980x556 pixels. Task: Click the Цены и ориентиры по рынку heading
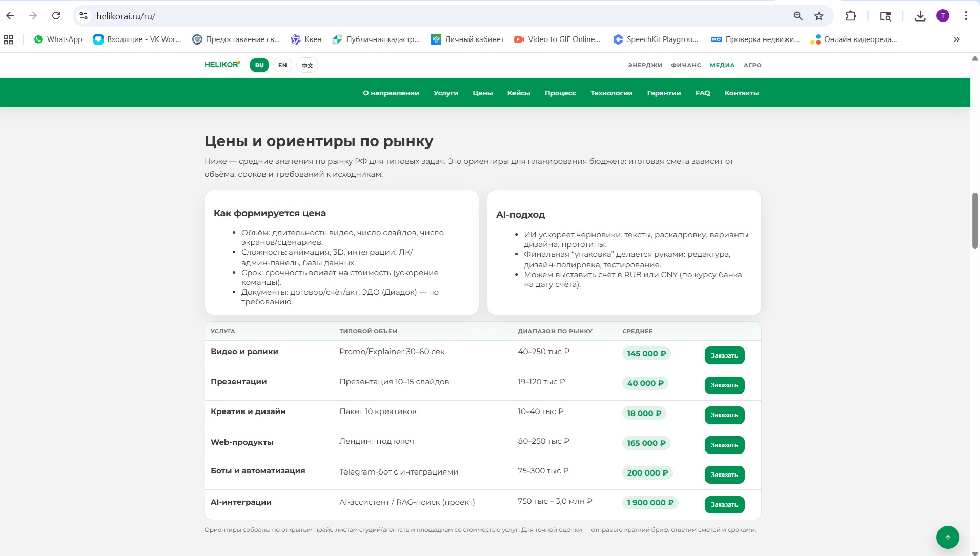pyautogui.click(x=319, y=141)
